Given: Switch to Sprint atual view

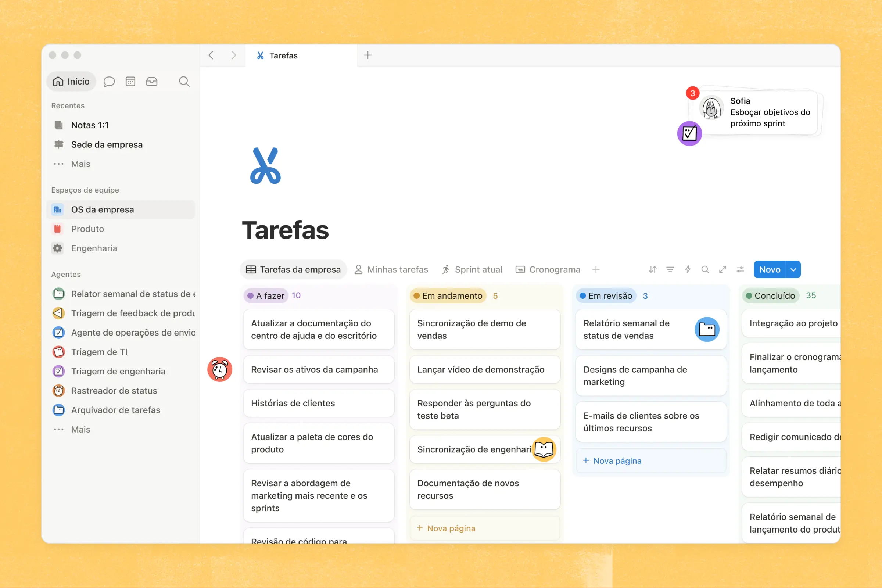Looking at the screenshot, I should [x=472, y=270].
